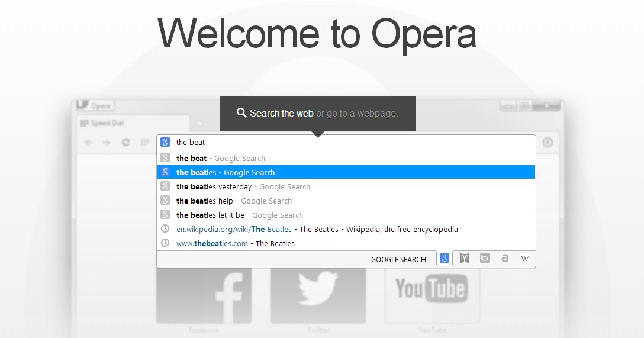
Task: Pick 'the beatles yesterday' suggestion
Action: pyautogui.click(x=346, y=186)
